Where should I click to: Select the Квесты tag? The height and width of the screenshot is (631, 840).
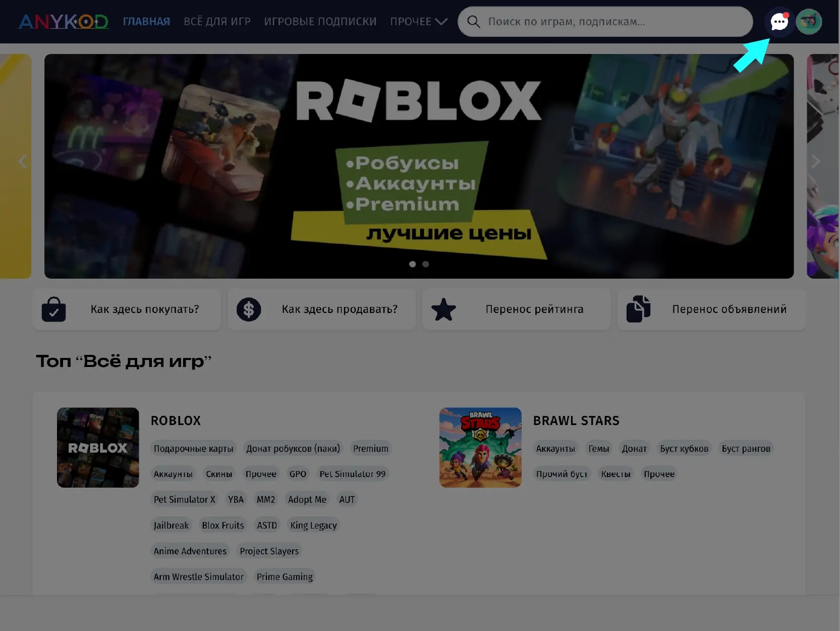(615, 474)
